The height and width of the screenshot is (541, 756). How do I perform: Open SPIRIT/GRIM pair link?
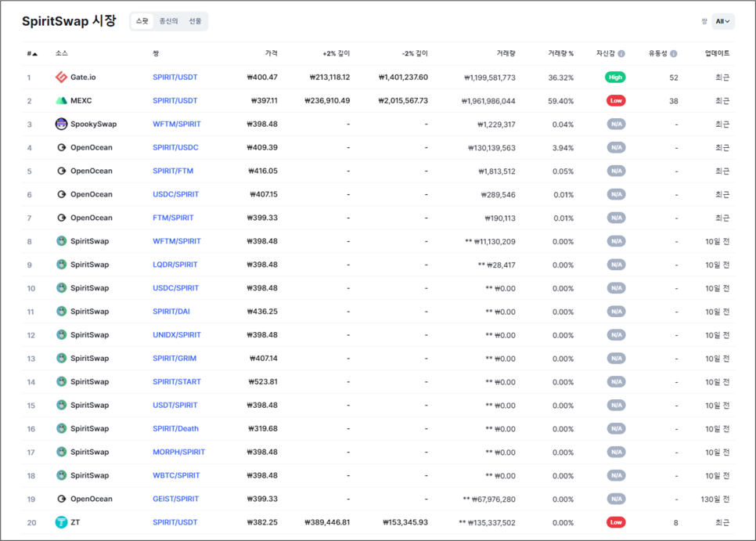[x=175, y=359]
